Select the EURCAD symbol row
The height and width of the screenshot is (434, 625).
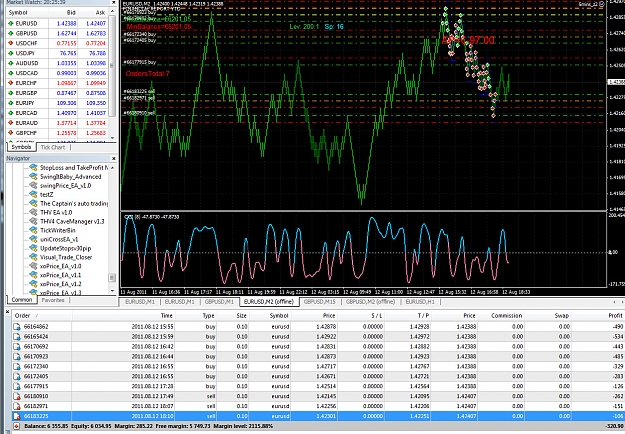[57, 113]
